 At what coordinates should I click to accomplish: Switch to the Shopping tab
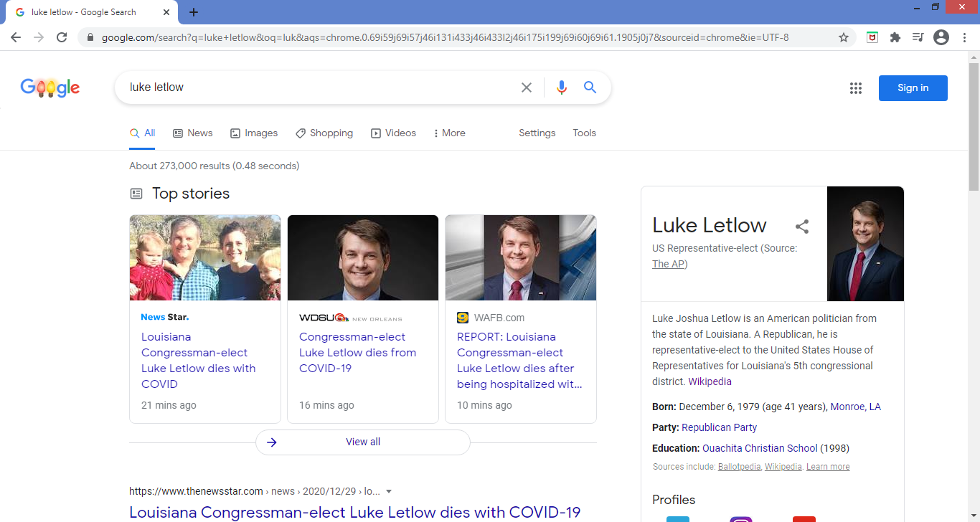324,133
